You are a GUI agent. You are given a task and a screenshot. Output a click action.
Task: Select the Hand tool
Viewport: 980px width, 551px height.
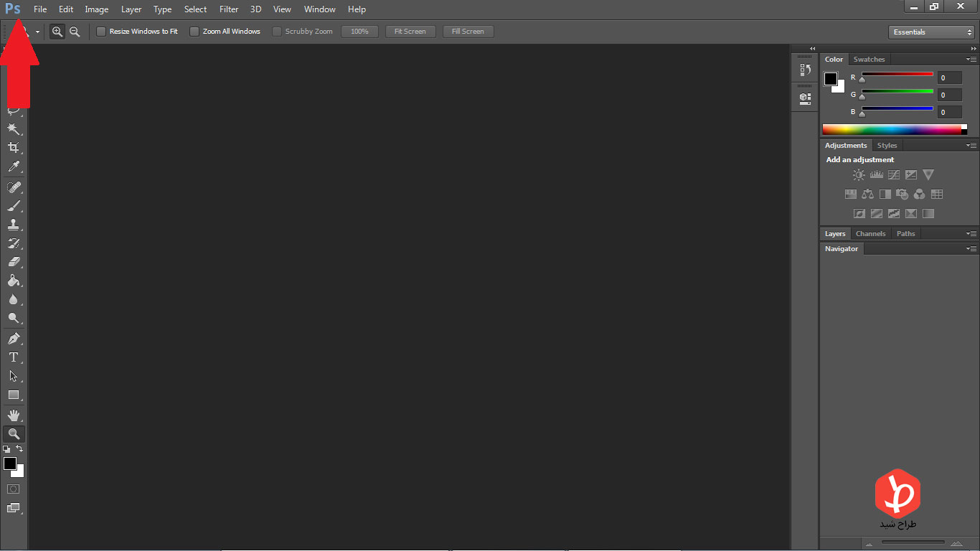click(x=13, y=415)
